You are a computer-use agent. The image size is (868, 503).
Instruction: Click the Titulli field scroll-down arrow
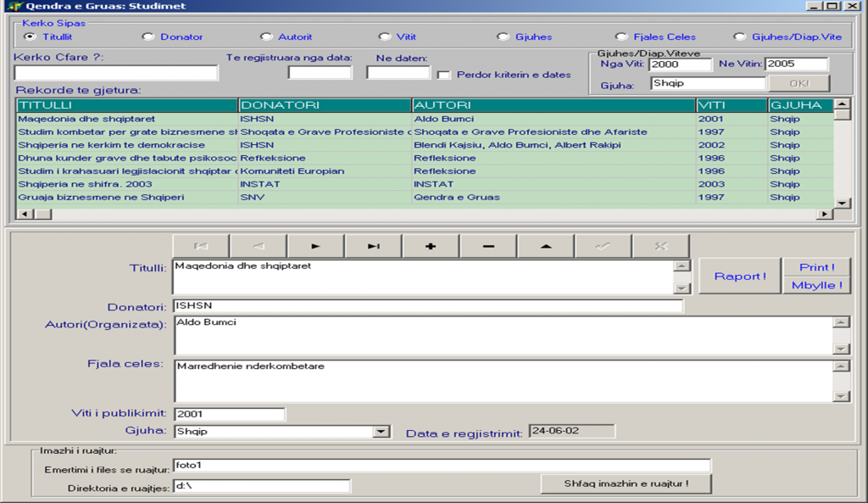[x=682, y=288]
